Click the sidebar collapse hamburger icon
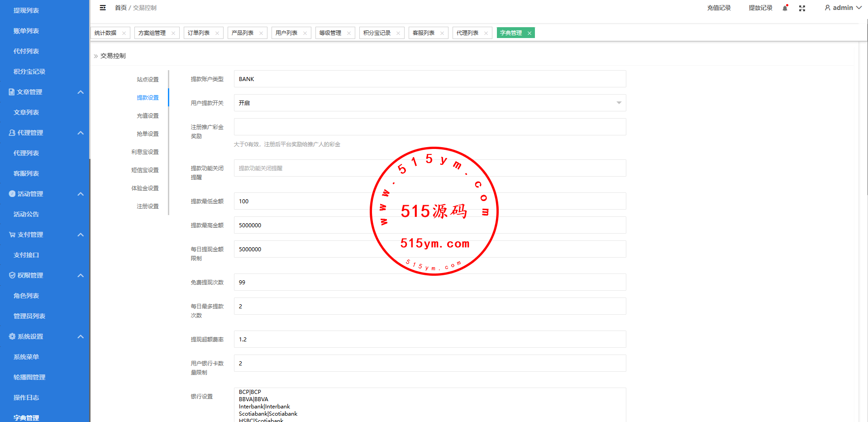868x422 pixels. click(x=103, y=8)
